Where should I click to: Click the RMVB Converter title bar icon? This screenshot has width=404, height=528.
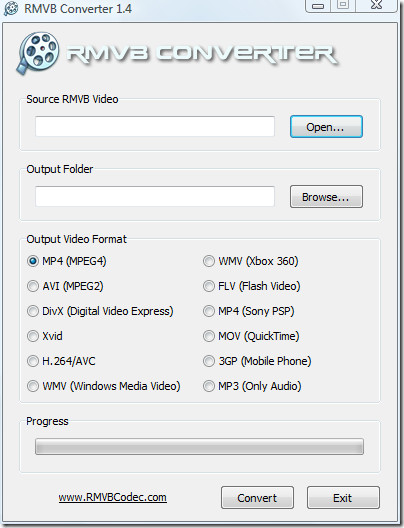coord(11,8)
